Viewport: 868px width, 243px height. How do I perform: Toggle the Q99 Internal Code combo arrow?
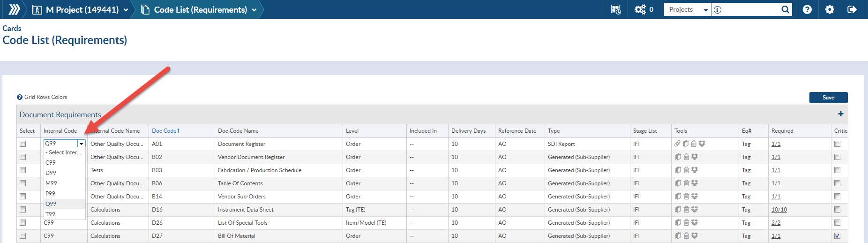point(81,144)
